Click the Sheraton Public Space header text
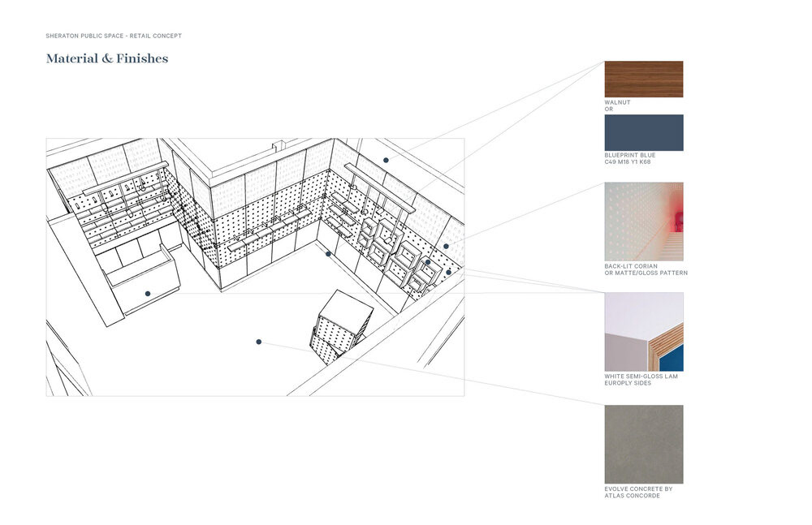The width and height of the screenshot is (812, 525). click(114, 36)
